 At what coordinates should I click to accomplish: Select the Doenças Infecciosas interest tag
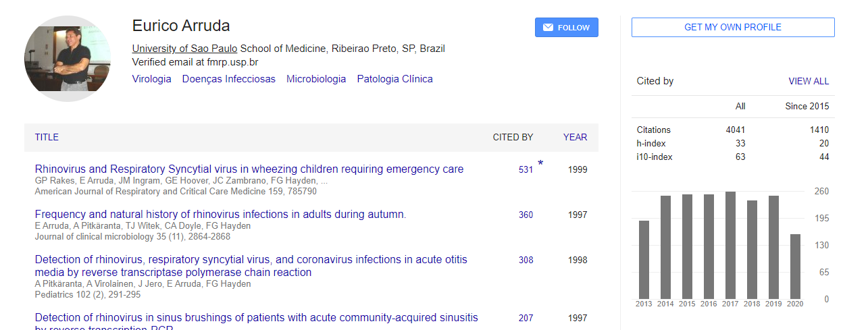click(229, 79)
